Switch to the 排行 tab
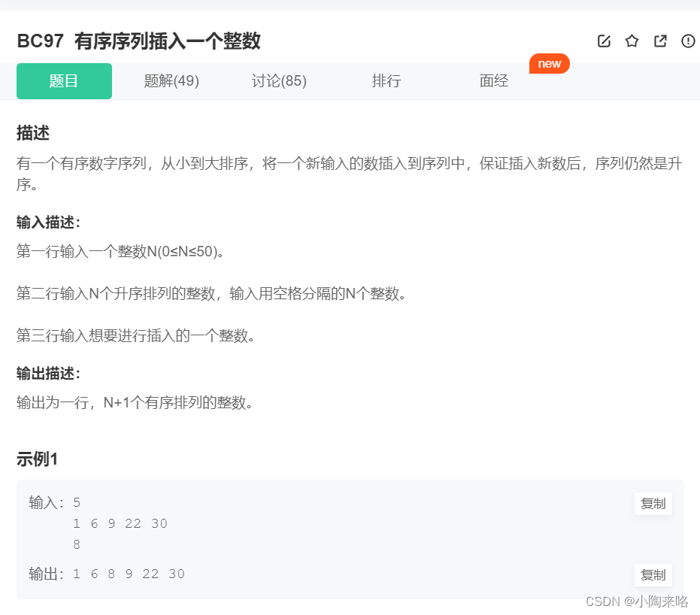The height and width of the screenshot is (615, 700). click(386, 81)
